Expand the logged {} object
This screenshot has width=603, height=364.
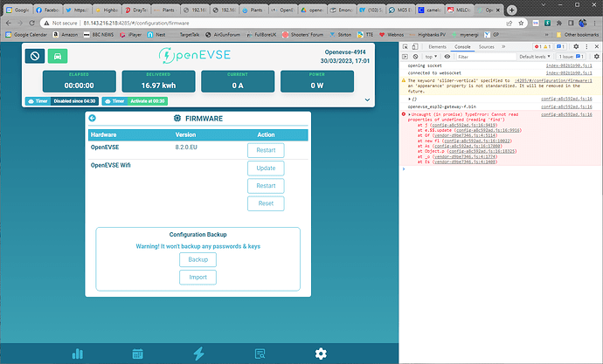410,99
